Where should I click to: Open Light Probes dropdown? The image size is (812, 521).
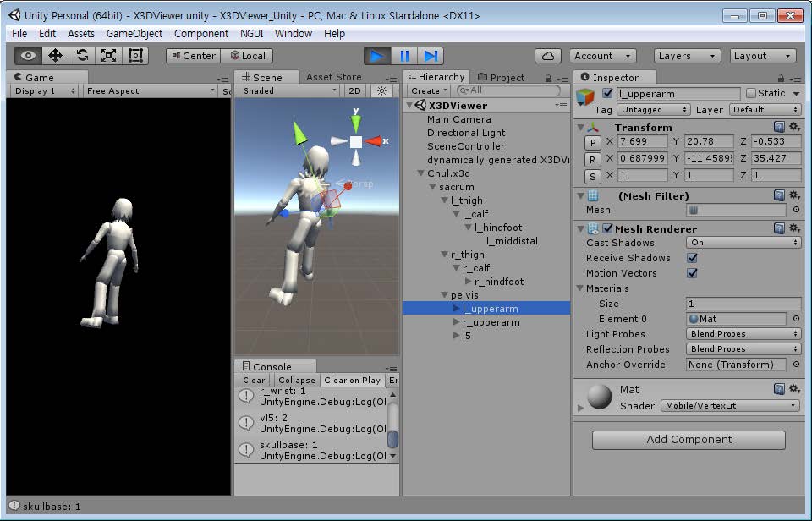tap(743, 333)
